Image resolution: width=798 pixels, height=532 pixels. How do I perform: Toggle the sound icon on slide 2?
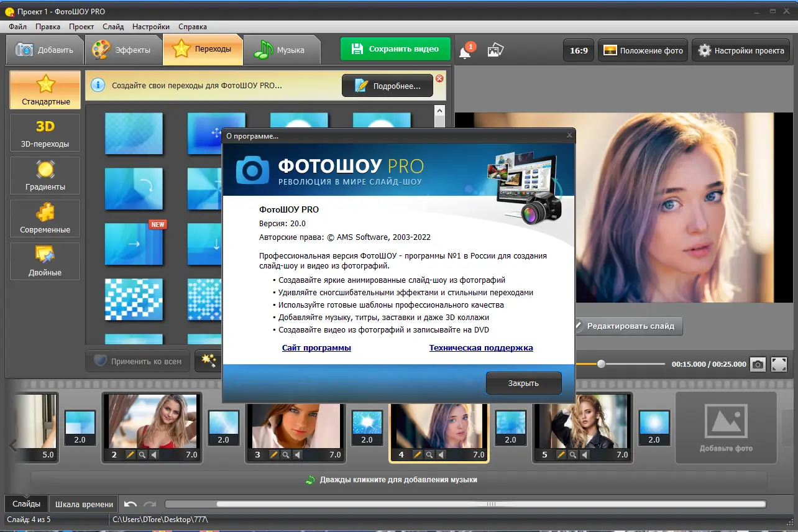(154, 455)
